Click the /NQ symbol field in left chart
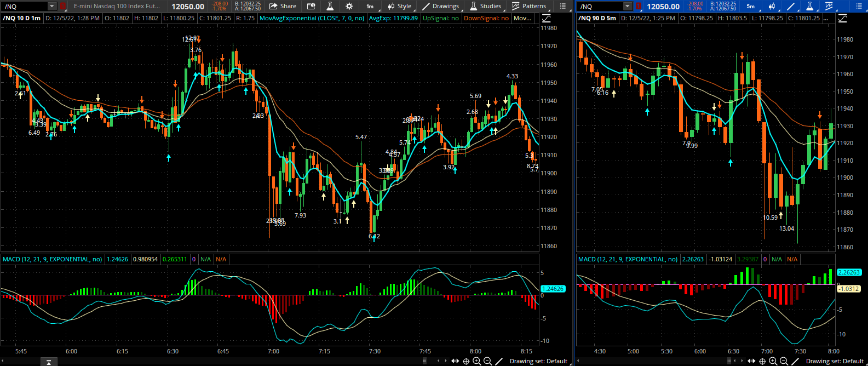Screen dimensions: 868x366 (25, 6)
